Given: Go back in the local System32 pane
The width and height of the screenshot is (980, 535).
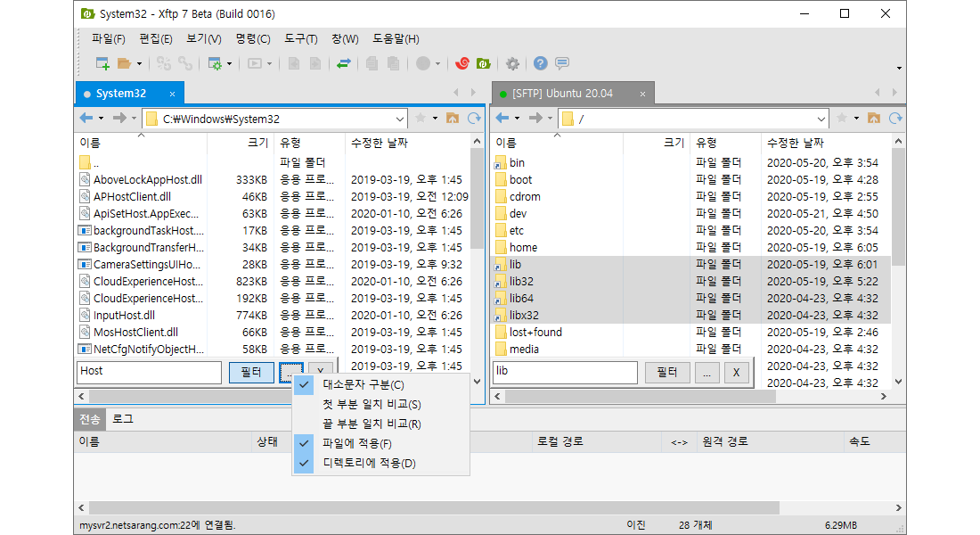Looking at the screenshot, I should coord(86,119).
